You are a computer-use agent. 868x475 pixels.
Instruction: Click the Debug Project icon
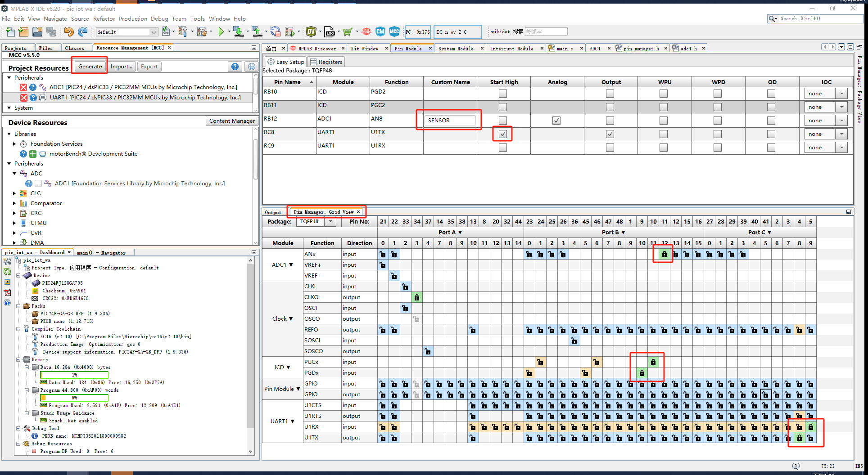[x=290, y=31]
